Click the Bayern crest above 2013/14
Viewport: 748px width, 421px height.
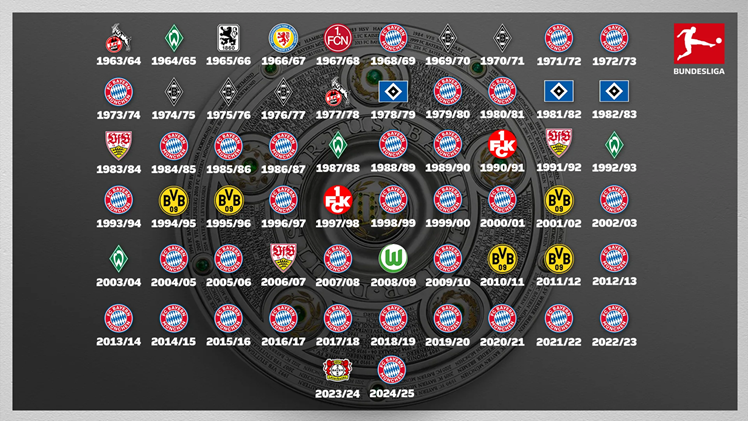[x=118, y=318]
